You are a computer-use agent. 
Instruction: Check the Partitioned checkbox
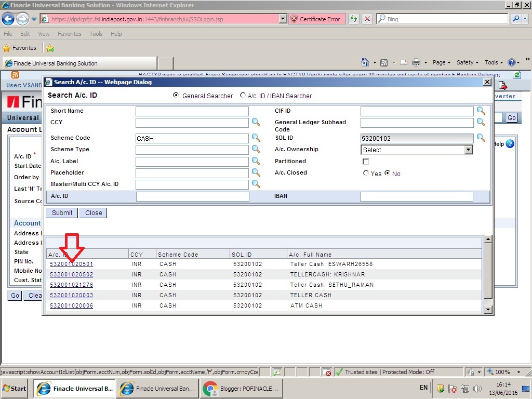[365, 162]
